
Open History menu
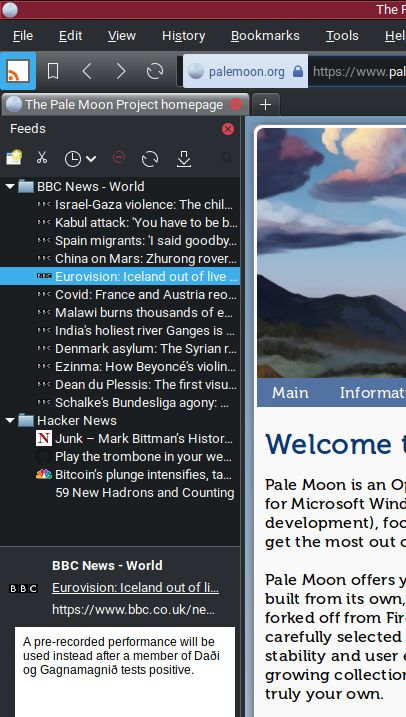pyautogui.click(x=183, y=36)
